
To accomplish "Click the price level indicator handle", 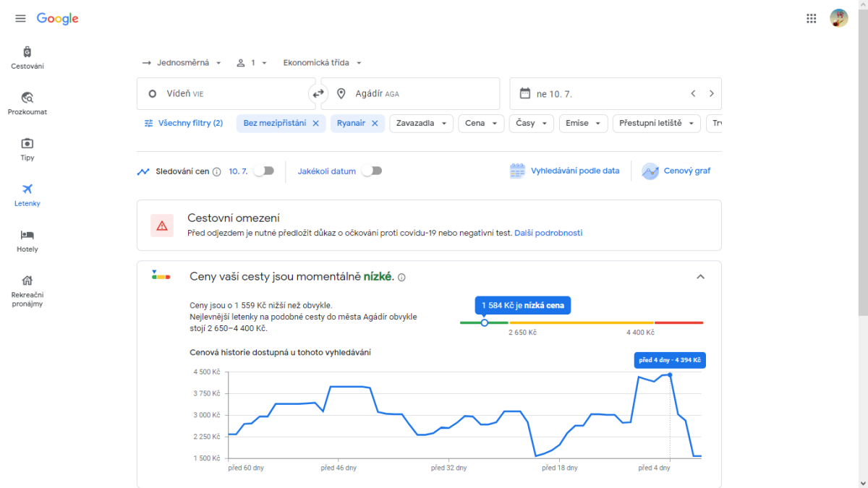I will 485,322.
